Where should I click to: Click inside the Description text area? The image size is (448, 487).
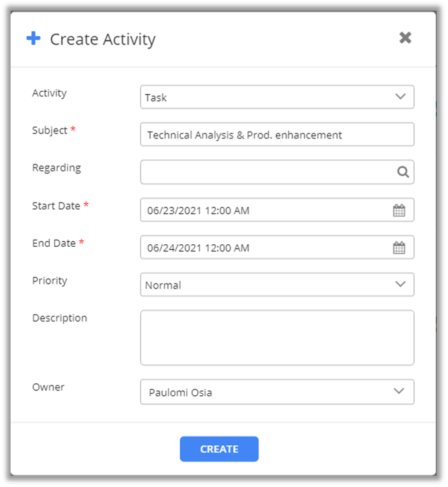coord(277,337)
